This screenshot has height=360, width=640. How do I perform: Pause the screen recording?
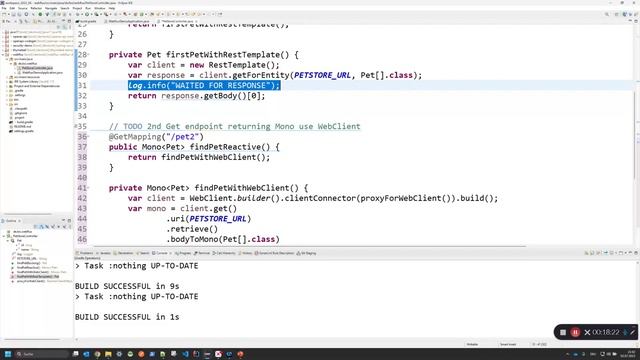click(575, 332)
